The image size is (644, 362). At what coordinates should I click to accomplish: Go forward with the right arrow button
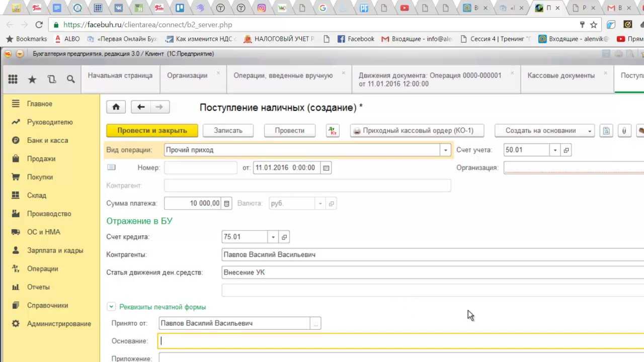click(x=159, y=107)
